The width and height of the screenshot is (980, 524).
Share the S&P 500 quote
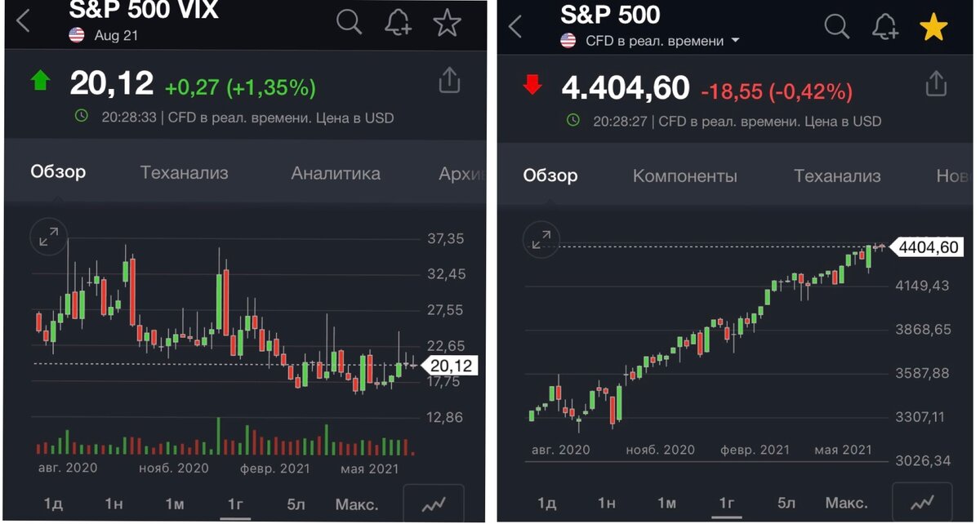(x=936, y=83)
